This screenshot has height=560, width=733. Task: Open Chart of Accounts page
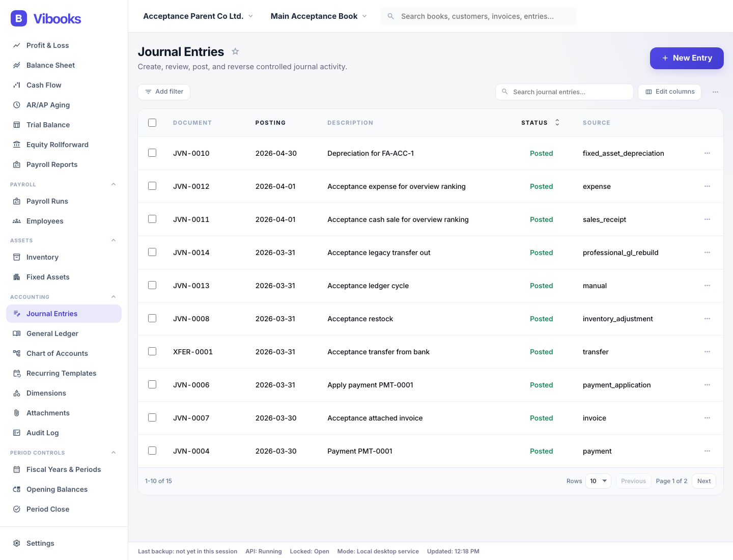pyautogui.click(x=57, y=353)
